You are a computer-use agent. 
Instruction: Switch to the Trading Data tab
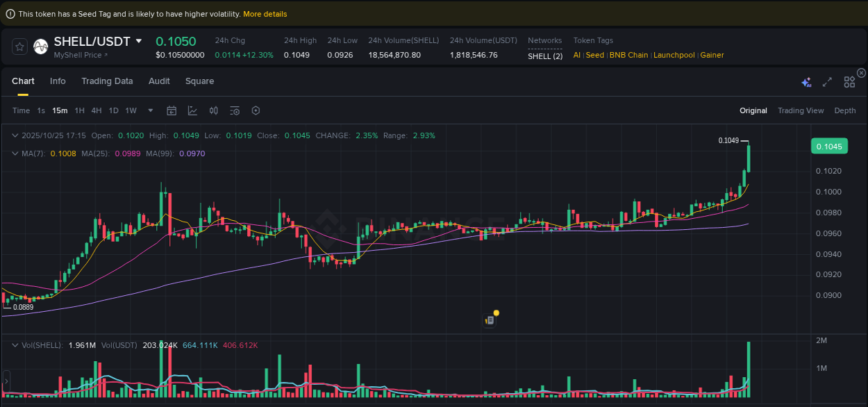(107, 81)
